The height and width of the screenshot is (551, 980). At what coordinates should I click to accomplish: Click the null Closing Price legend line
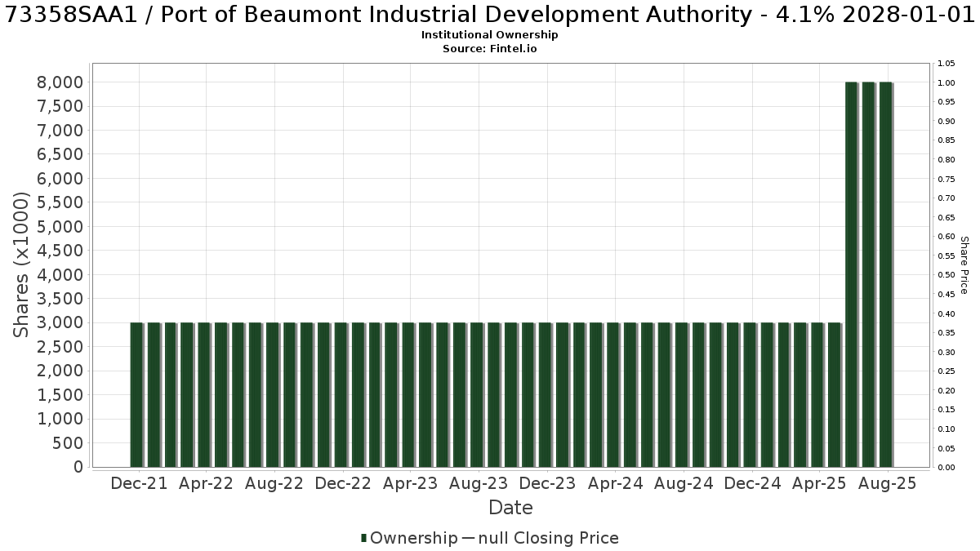point(468,538)
